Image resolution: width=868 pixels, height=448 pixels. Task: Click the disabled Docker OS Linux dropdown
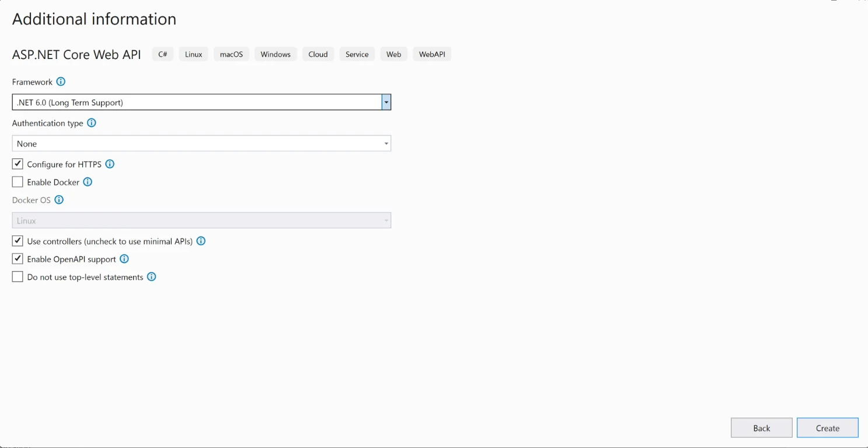click(201, 221)
